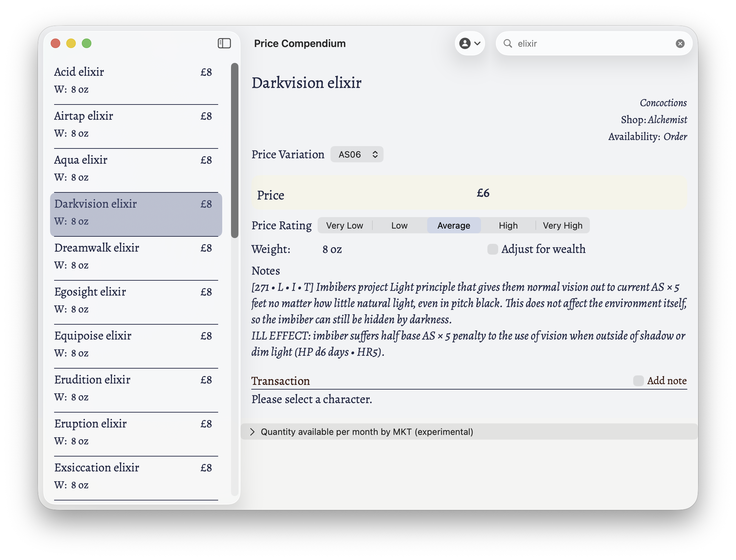Select Acid elixir in the list
Viewport: 736px width, 560px height.
[x=135, y=80]
